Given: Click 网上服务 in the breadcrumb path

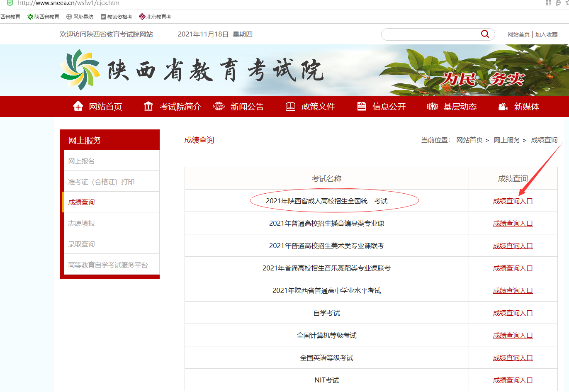Looking at the screenshot, I should [x=507, y=140].
